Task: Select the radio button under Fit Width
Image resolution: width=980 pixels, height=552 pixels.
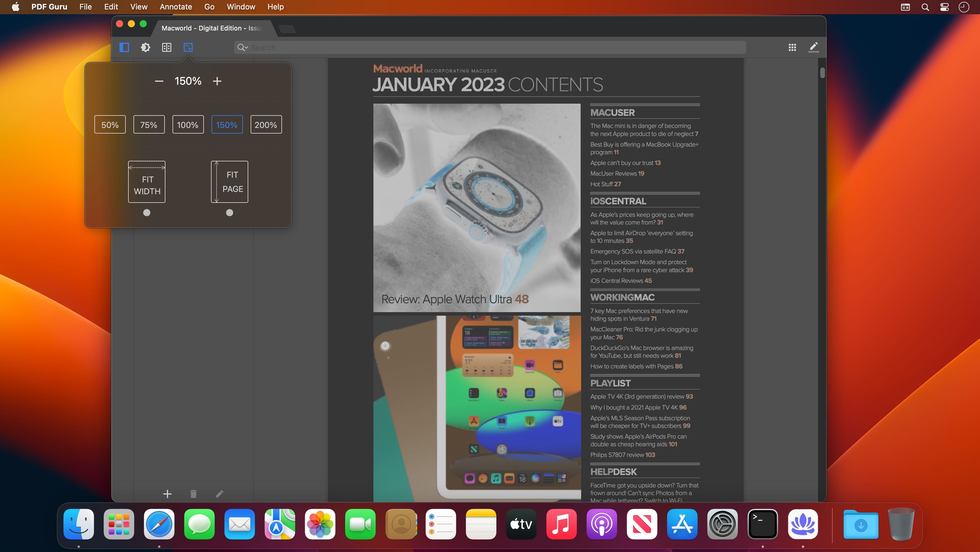Action: click(x=146, y=213)
